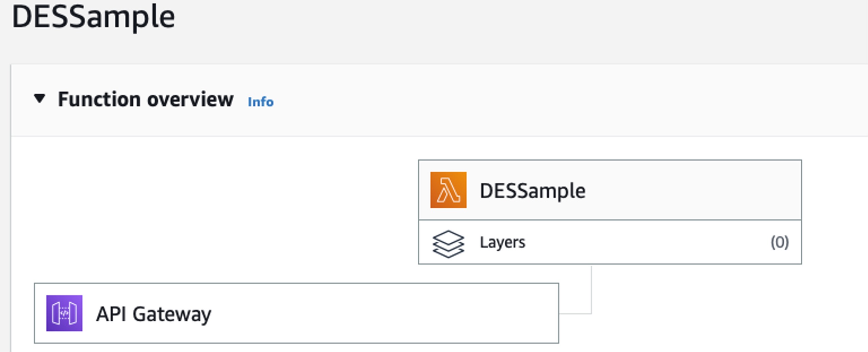Click the Function overview heading text
868x352 pixels.
(146, 99)
